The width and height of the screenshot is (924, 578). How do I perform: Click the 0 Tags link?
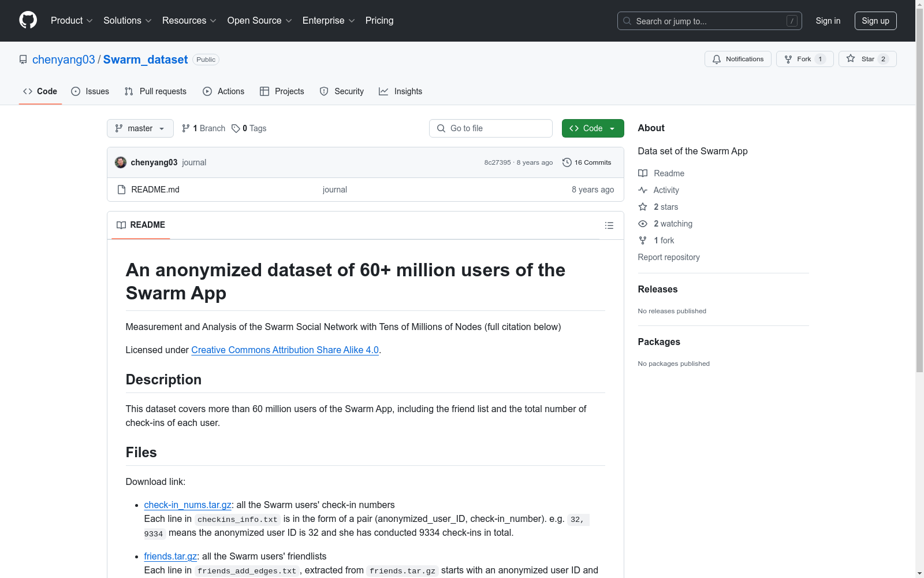[249, 128]
